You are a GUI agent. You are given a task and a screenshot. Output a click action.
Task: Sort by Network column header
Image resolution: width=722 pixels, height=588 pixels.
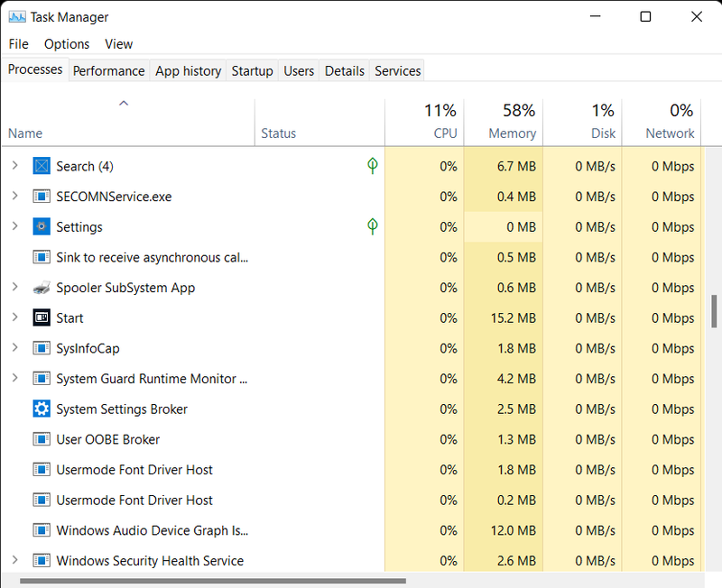click(x=662, y=123)
